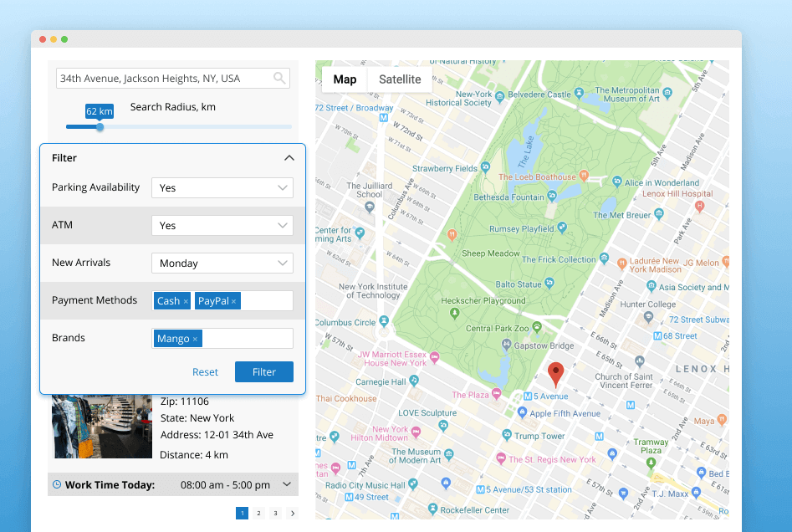The width and height of the screenshot is (792, 532).
Task: Go to results page 3
Action: (x=275, y=513)
